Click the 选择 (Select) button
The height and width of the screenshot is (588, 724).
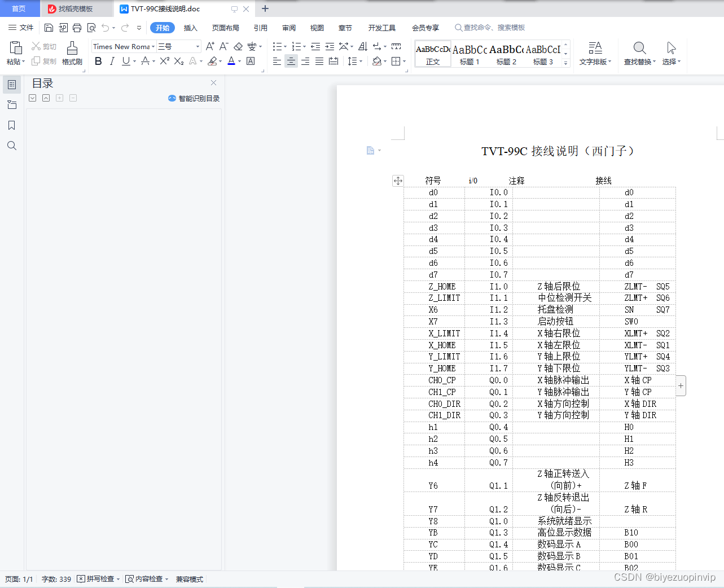672,54
